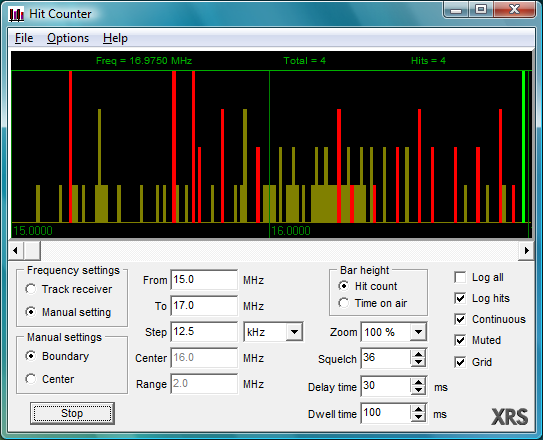Select Time on air bar height
Image resolution: width=543 pixels, height=440 pixels.
[344, 303]
